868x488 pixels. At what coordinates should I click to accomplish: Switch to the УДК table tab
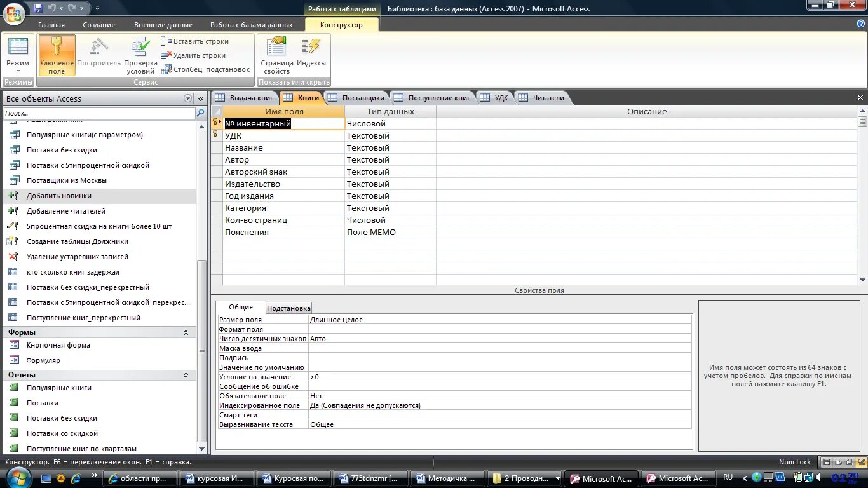point(494,98)
